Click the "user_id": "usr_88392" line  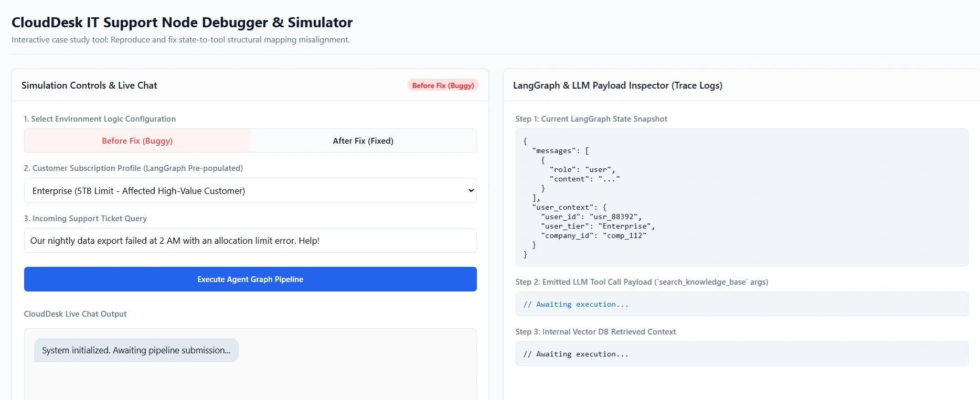pos(591,217)
